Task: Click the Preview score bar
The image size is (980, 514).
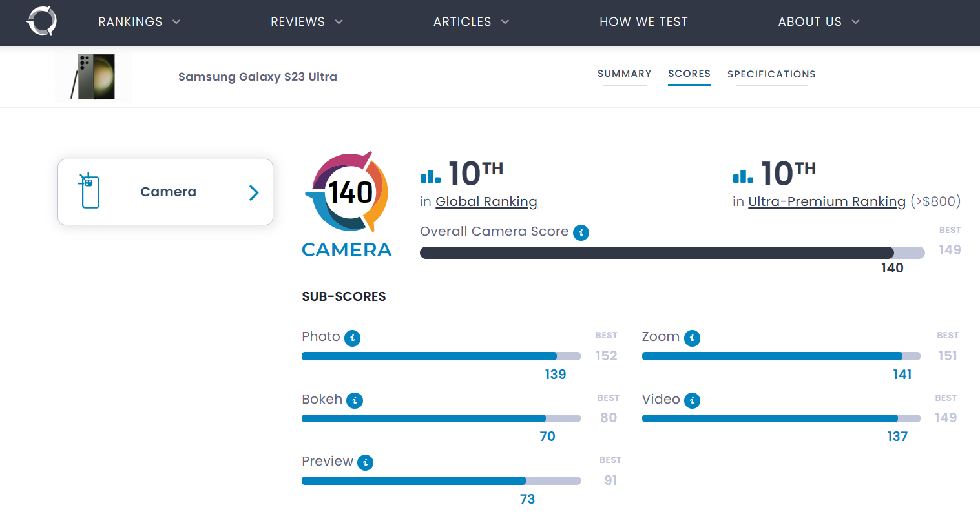Action: click(441, 481)
